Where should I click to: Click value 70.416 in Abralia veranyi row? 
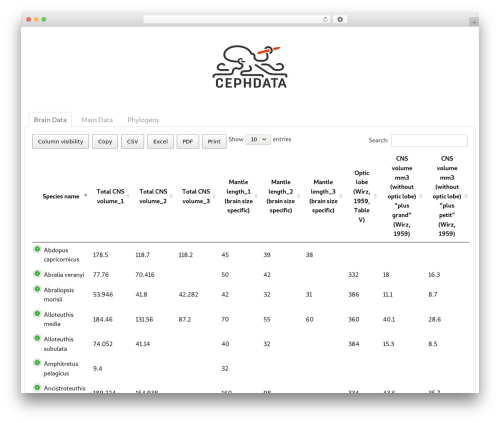click(x=145, y=275)
